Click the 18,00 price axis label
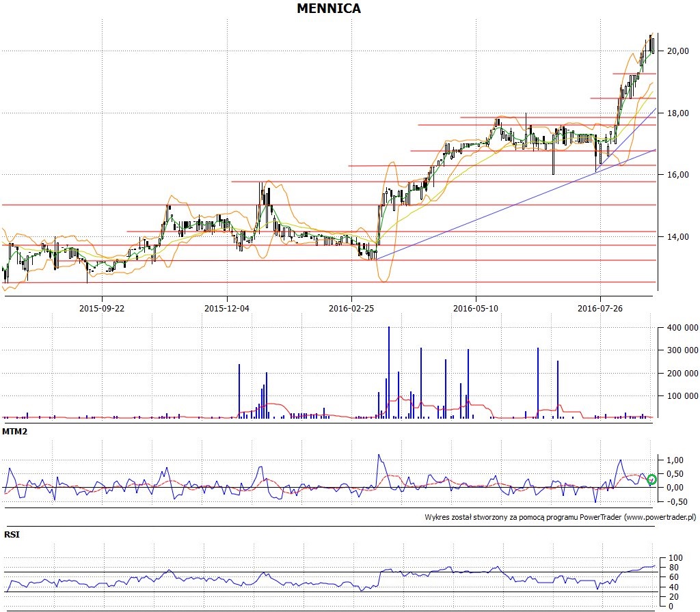The width and height of the screenshot is (700, 612). pyautogui.click(x=677, y=113)
